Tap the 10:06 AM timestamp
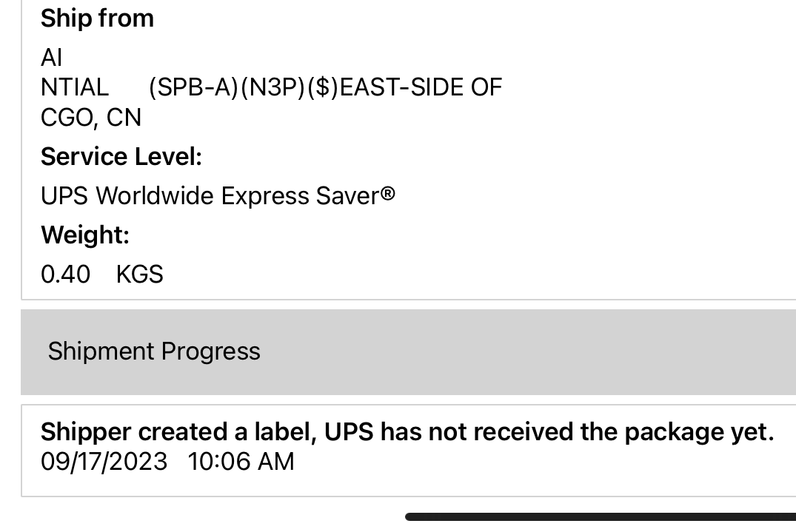The width and height of the screenshot is (796, 532). [241, 462]
